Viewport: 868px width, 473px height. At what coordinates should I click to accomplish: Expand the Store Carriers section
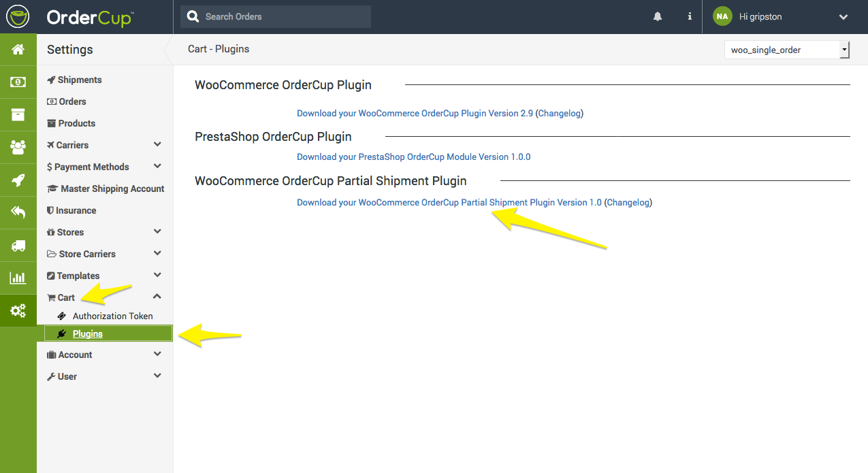click(x=106, y=254)
